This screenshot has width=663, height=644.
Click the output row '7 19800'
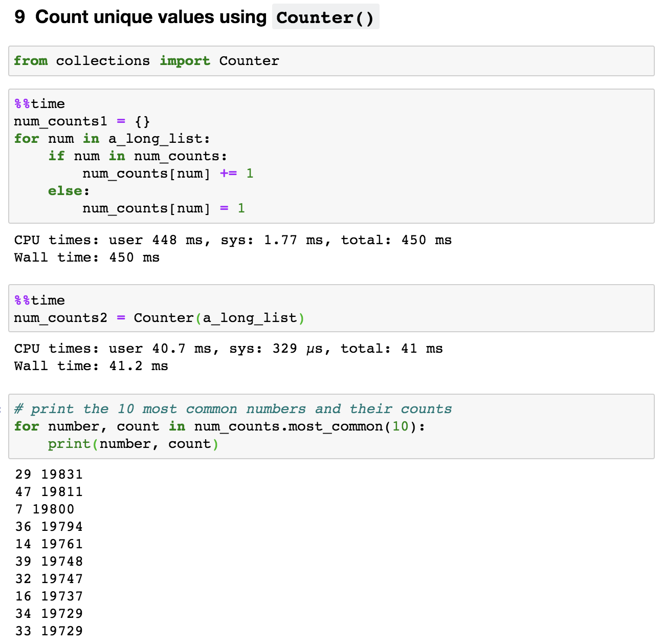(x=45, y=509)
